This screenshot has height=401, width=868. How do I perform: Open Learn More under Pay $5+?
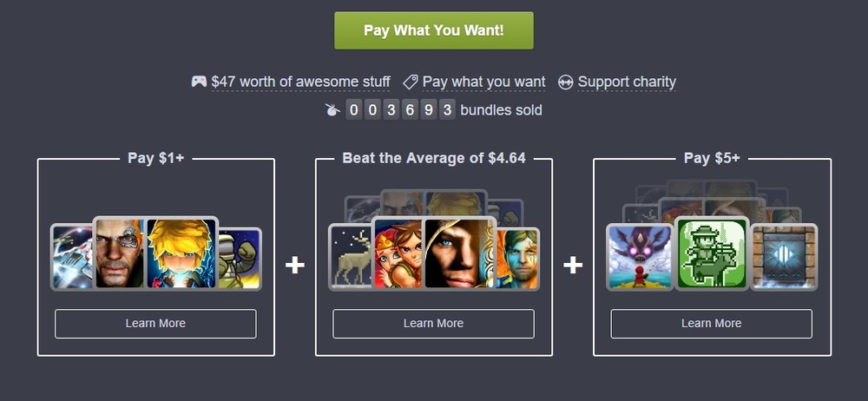[712, 324]
